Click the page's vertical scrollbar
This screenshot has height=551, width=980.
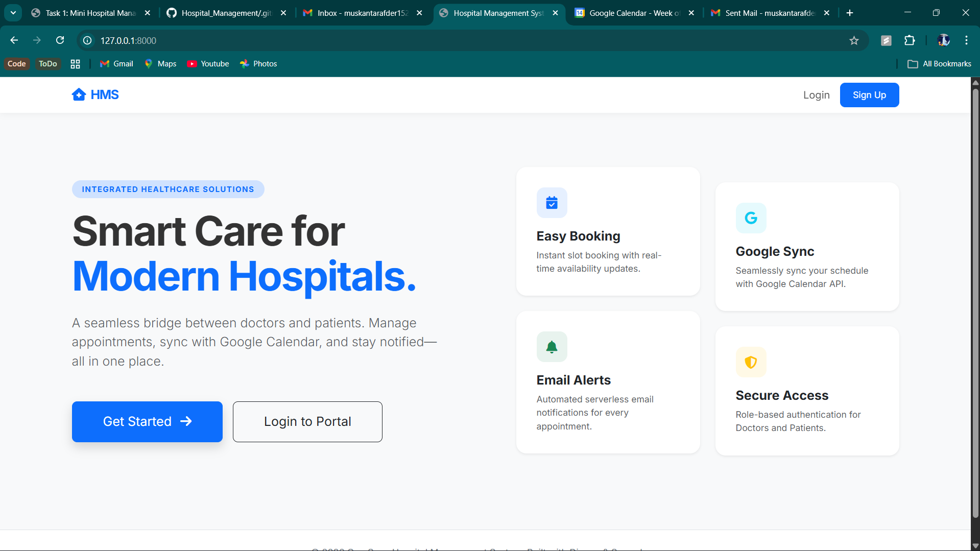coord(975,306)
